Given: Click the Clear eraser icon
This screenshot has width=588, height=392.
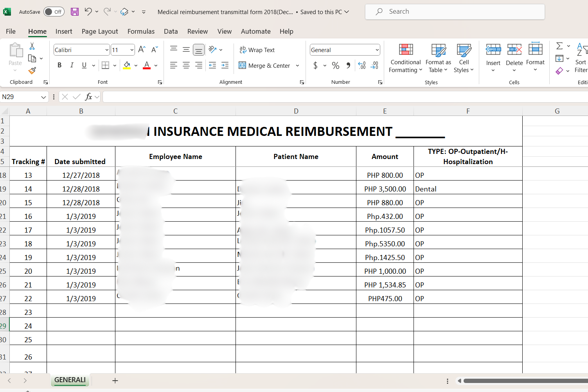Looking at the screenshot, I should coord(559,71).
